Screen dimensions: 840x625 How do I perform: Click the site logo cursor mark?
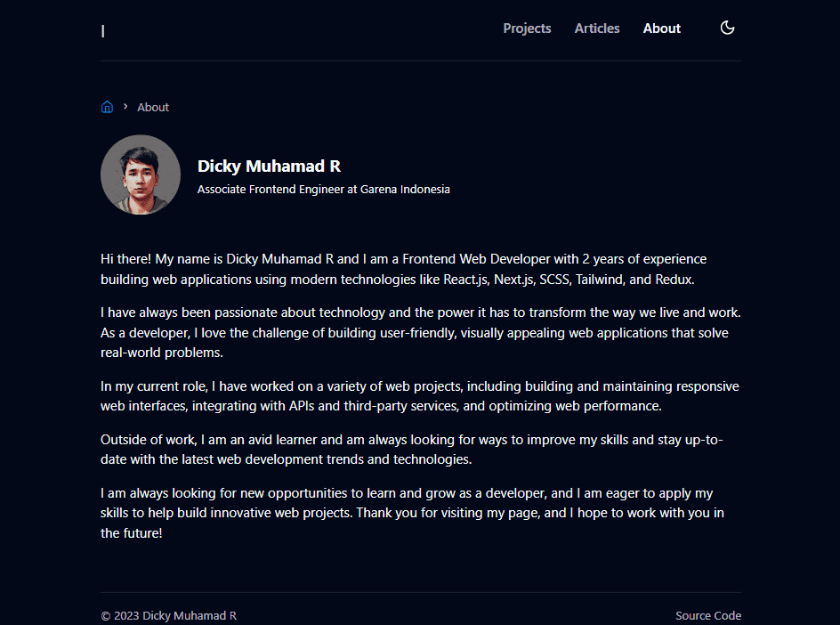click(x=103, y=31)
